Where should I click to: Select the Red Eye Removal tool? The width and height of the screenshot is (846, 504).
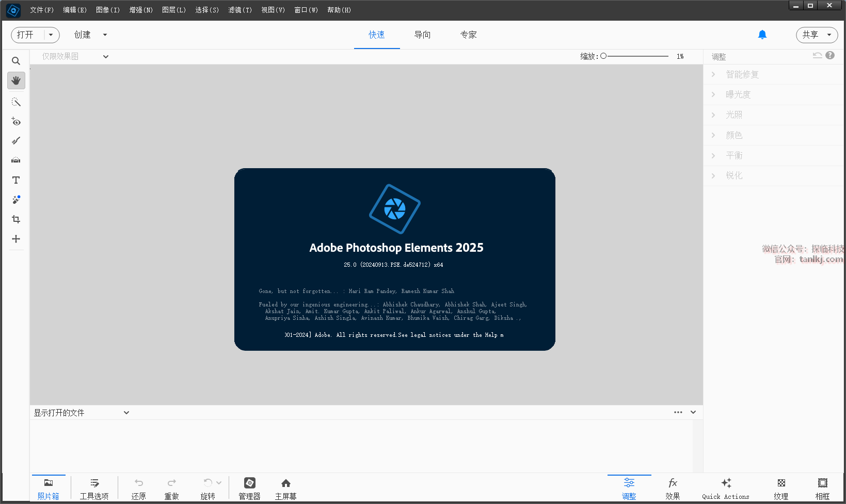click(x=16, y=122)
